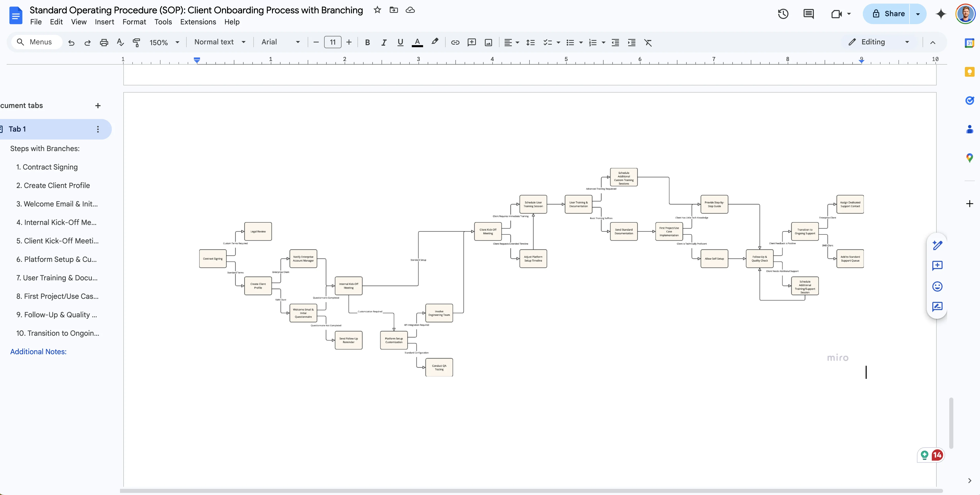The image size is (980, 495).
Task: Click the suggest edits side icon
Action: click(937, 307)
